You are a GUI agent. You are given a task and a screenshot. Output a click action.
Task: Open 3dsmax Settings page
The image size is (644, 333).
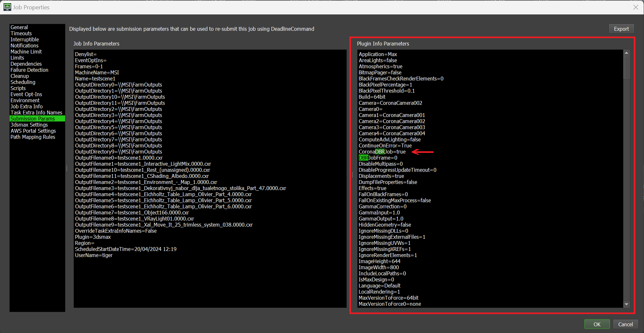tap(29, 125)
